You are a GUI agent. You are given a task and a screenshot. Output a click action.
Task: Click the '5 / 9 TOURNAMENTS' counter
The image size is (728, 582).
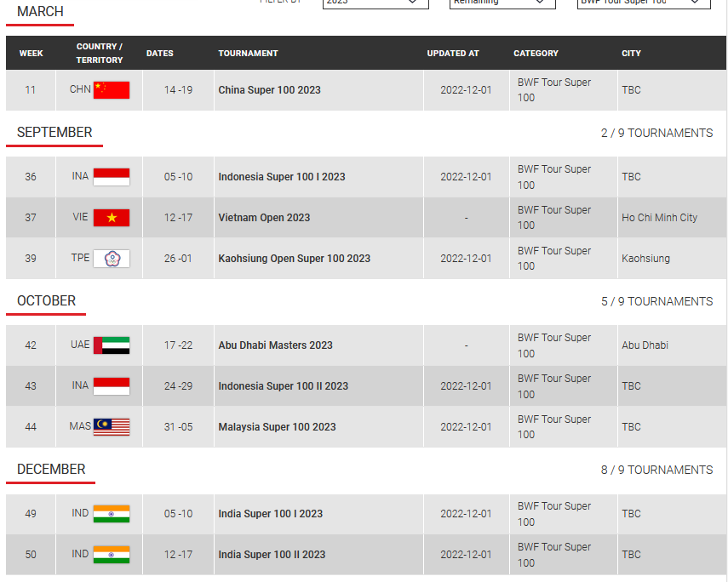[x=656, y=302]
